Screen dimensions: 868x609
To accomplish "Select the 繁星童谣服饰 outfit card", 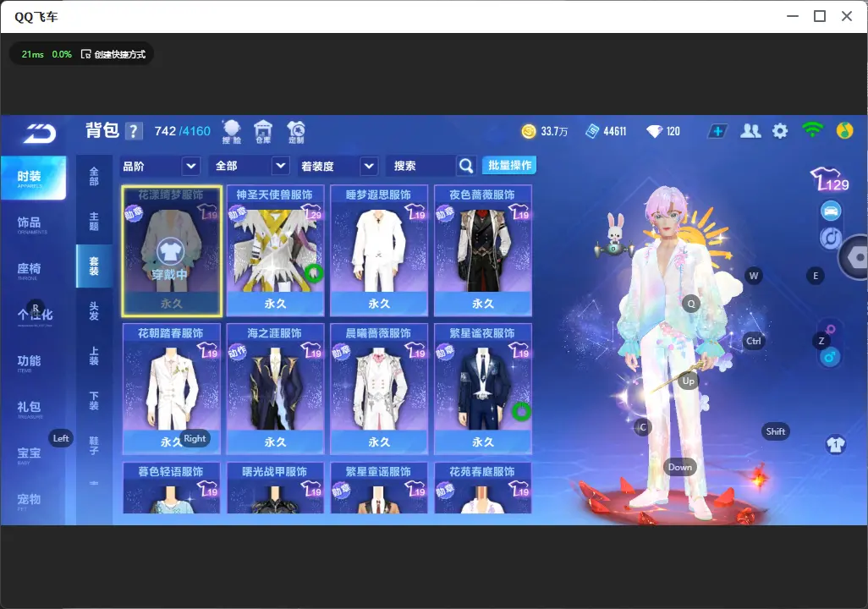I will [379, 488].
